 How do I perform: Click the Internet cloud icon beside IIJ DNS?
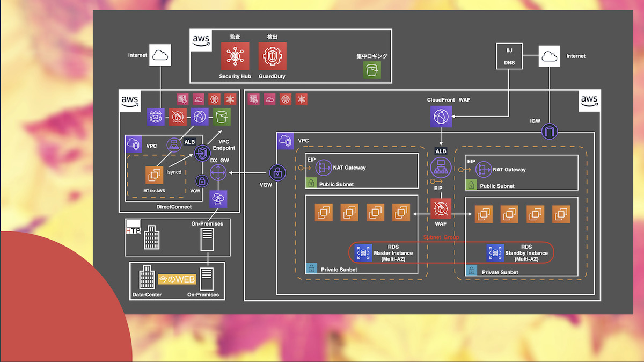[x=548, y=56]
